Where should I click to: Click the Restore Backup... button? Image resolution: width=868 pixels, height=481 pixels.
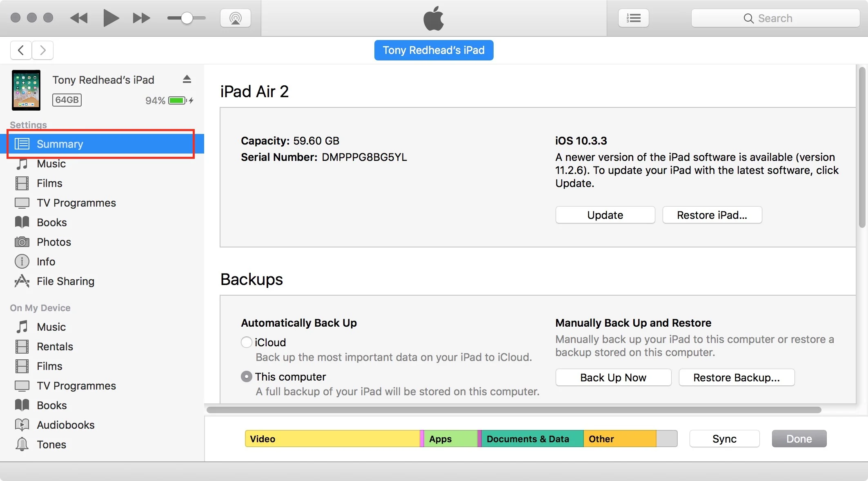click(x=737, y=378)
